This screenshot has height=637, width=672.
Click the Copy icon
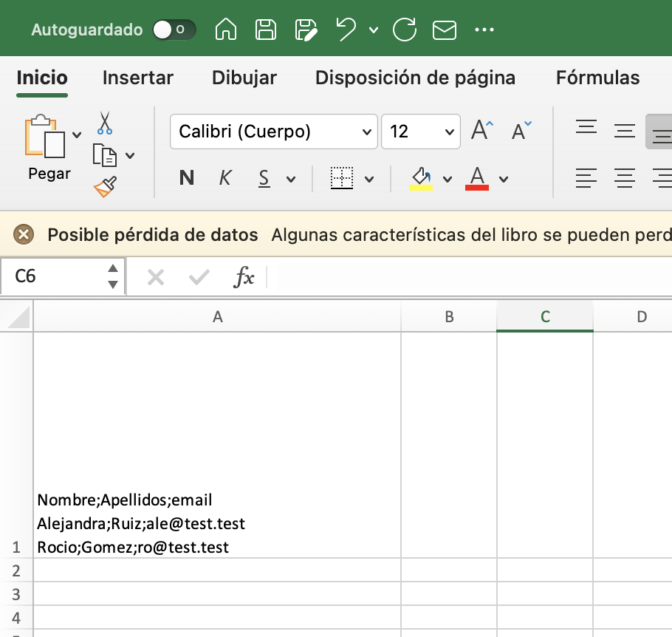[105, 155]
